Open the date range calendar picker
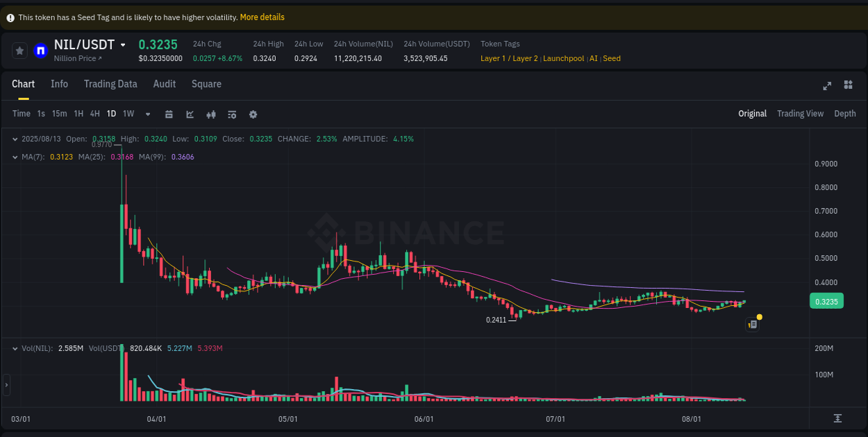Viewport: 868px width, 437px height. point(169,113)
